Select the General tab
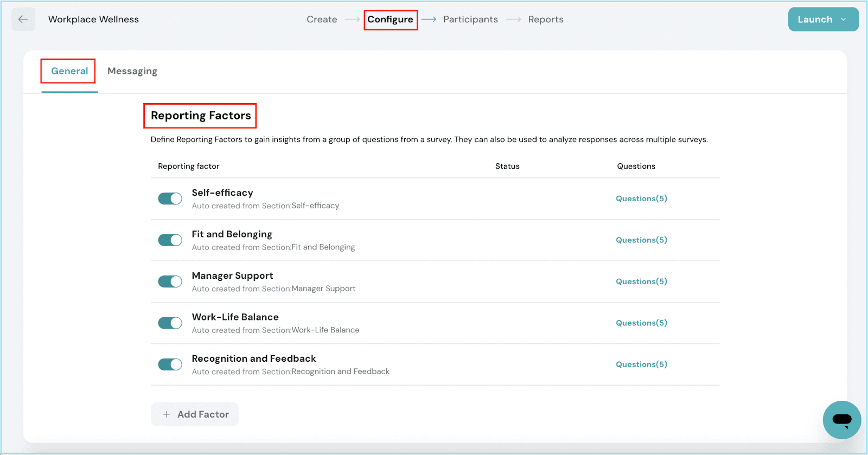Screen dimensions: 868x455 coord(69,71)
